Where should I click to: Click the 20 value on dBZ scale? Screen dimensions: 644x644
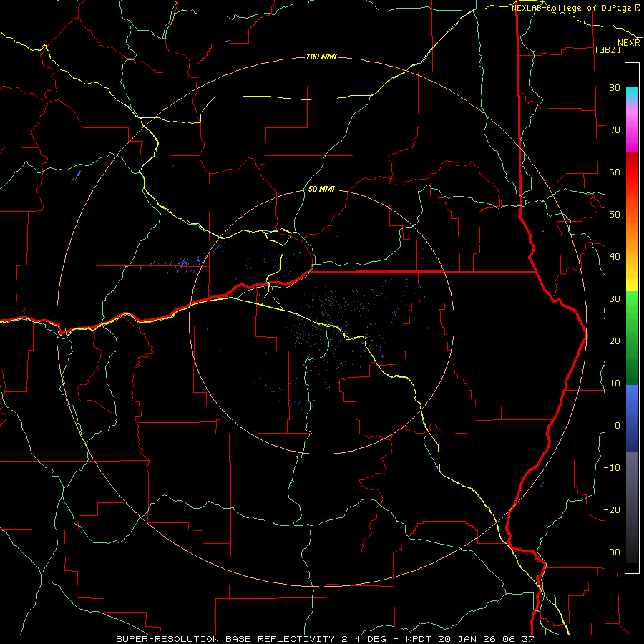615,341
